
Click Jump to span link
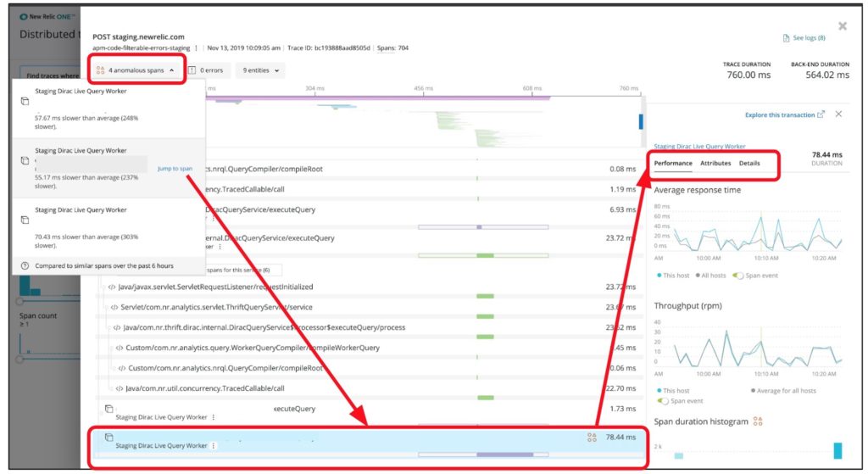(175, 169)
